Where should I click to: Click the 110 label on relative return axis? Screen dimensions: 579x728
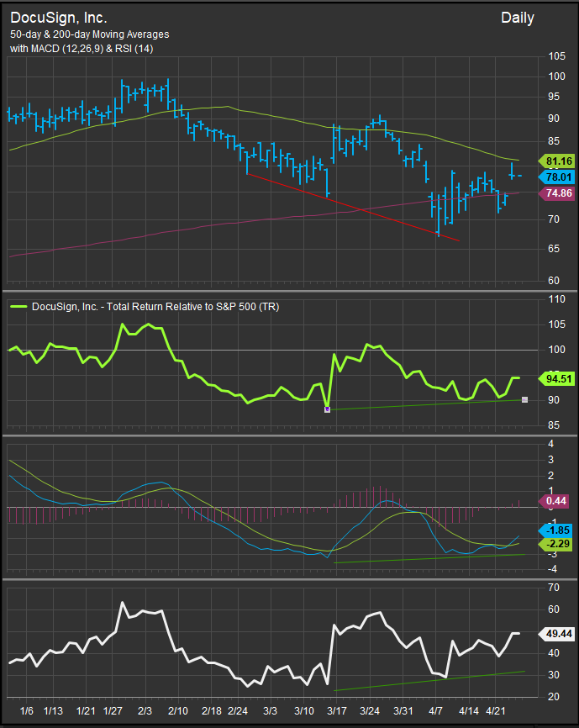pyautogui.click(x=556, y=299)
